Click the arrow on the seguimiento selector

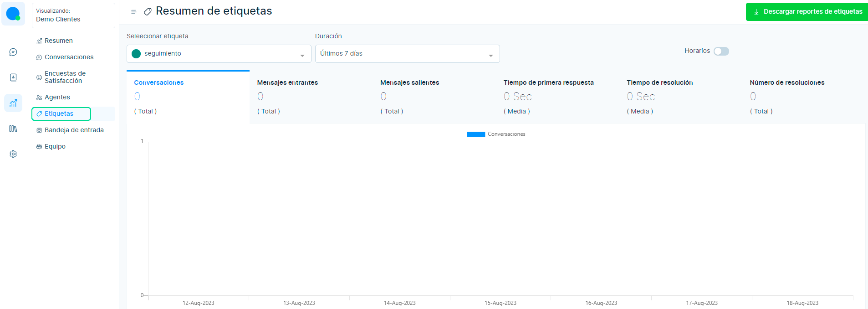(x=302, y=55)
